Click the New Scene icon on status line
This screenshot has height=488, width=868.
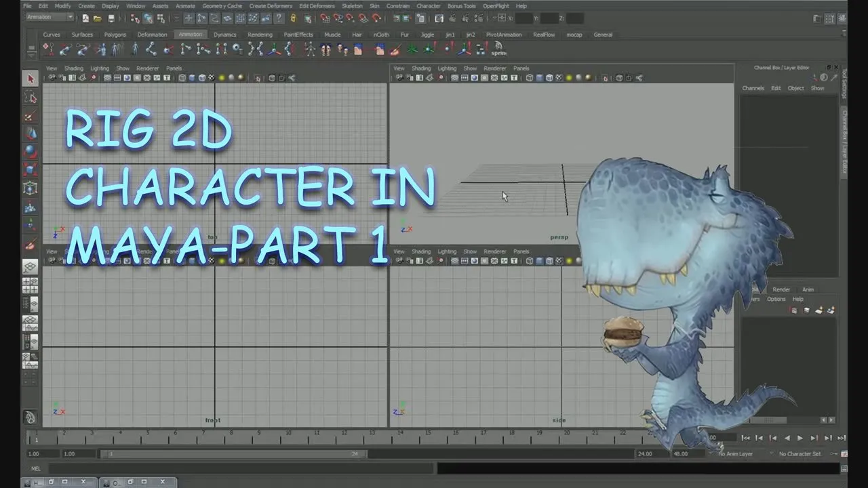(x=86, y=18)
